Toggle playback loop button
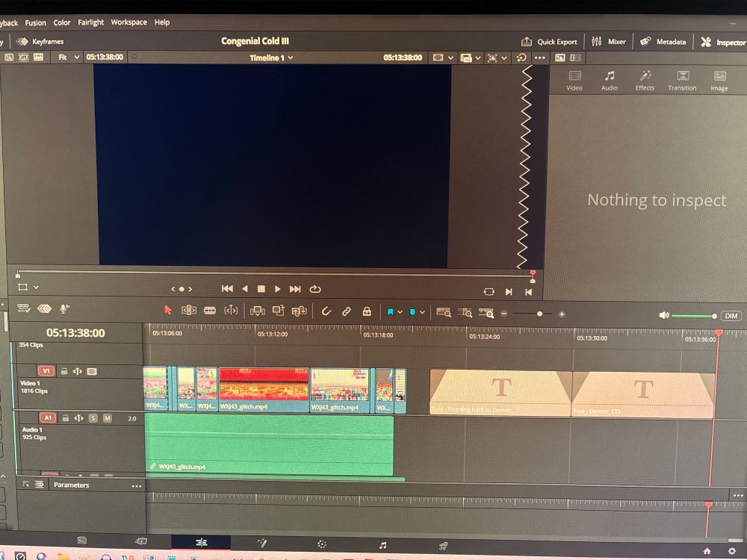747x560 pixels. coord(315,289)
